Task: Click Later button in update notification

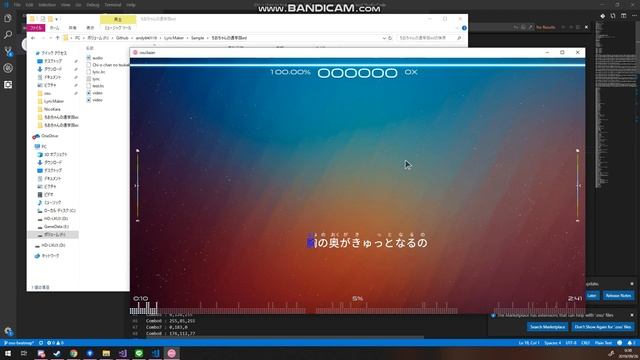Action: tap(592, 296)
